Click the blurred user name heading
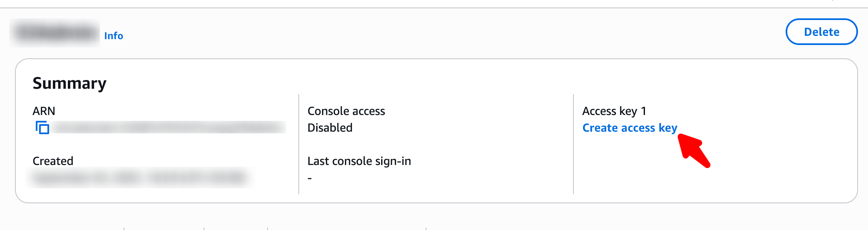The height and width of the screenshot is (230, 868). tap(55, 32)
